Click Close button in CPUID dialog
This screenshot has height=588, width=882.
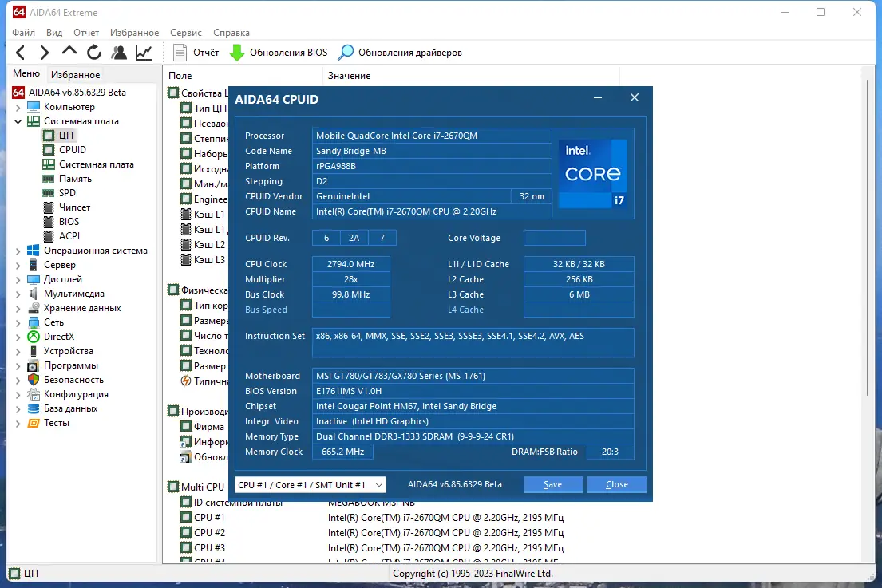(x=616, y=484)
